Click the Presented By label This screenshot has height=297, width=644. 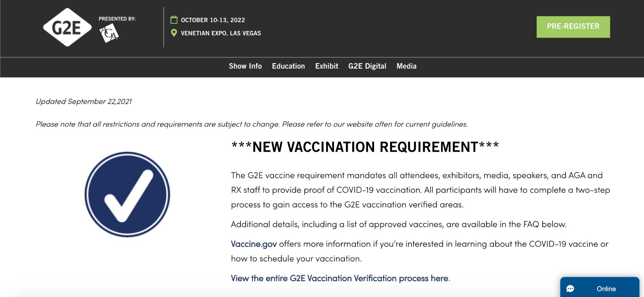tap(117, 19)
